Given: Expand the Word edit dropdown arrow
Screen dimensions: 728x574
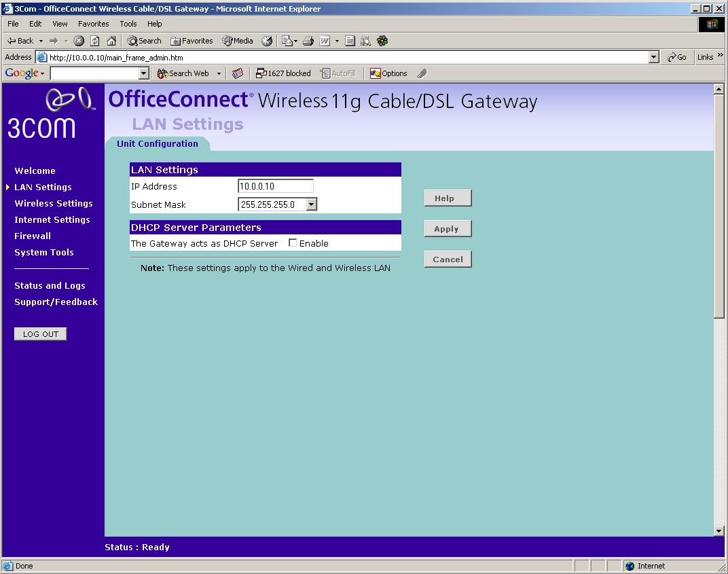Looking at the screenshot, I should [337, 41].
